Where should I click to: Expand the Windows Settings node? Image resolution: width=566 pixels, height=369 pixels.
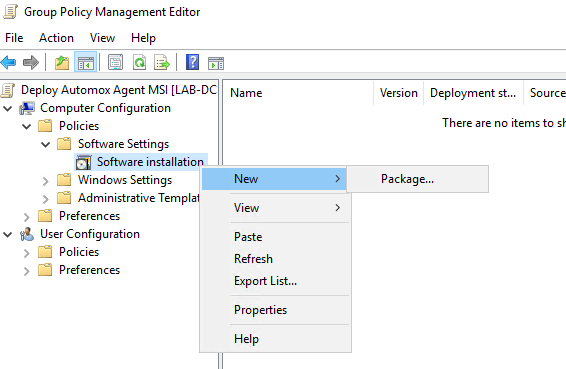pyautogui.click(x=45, y=180)
